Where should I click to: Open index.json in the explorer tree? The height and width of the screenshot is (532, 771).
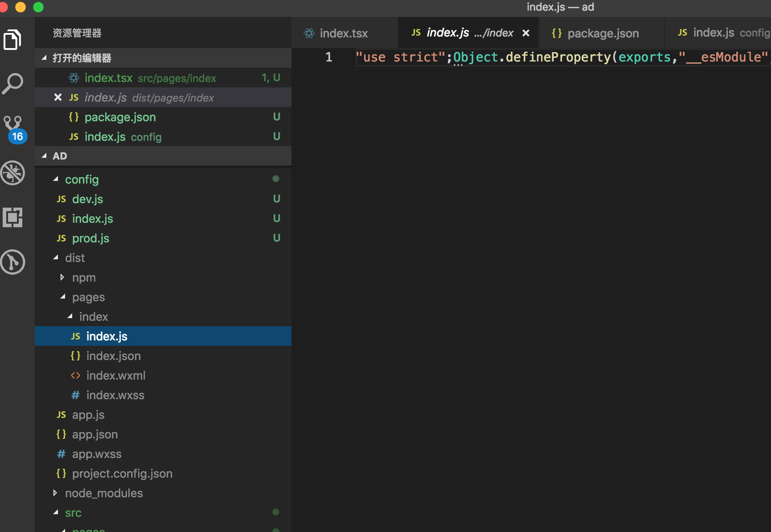(163, 356)
